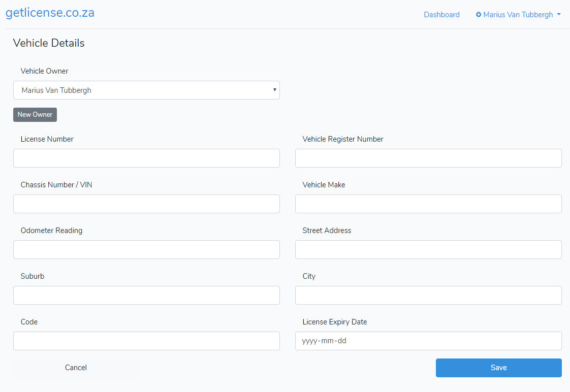This screenshot has height=392, width=570.
Task: Open the Marius Van Tubbergh user menu
Action: (x=518, y=15)
